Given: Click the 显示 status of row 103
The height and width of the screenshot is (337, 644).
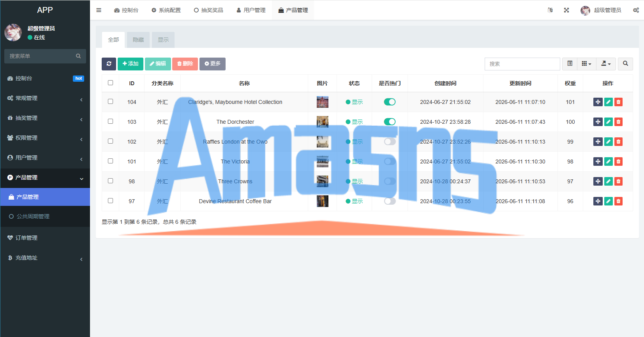Looking at the screenshot, I should tap(354, 122).
